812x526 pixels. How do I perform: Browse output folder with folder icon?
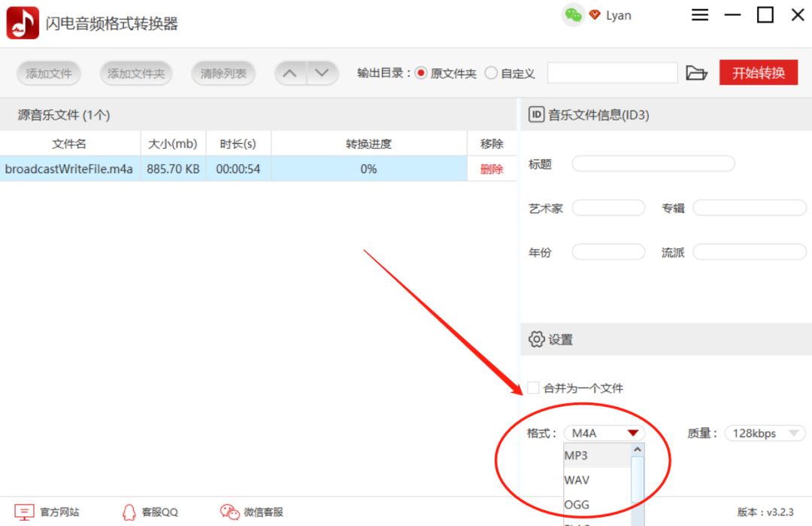click(696, 73)
